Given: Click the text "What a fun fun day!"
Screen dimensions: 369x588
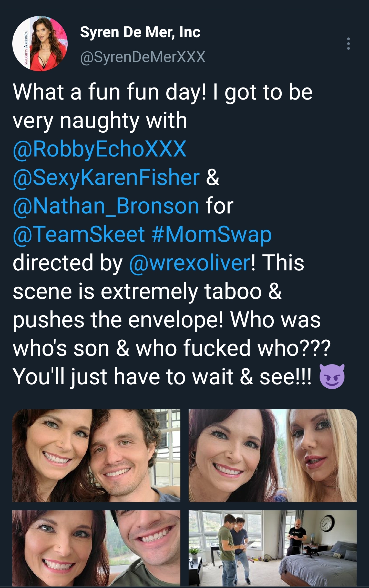Looking at the screenshot, I should pyautogui.click(x=109, y=92).
